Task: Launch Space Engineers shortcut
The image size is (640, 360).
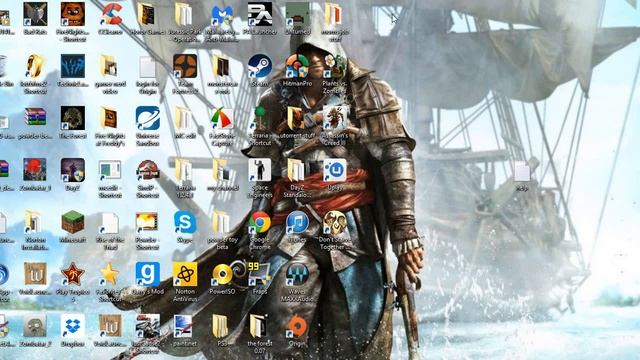Action: tap(260, 170)
